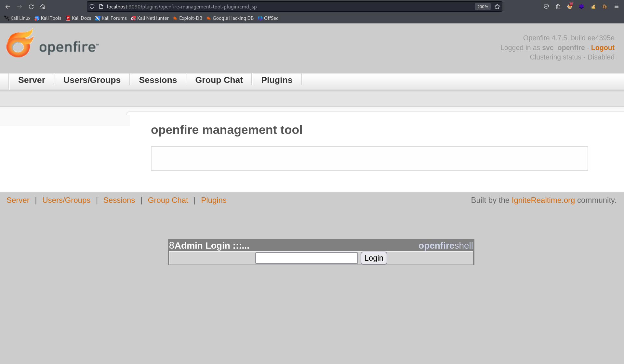The height and width of the screenshot is (364, 624).
Task: Show site information via page icon
Action: 101,6
